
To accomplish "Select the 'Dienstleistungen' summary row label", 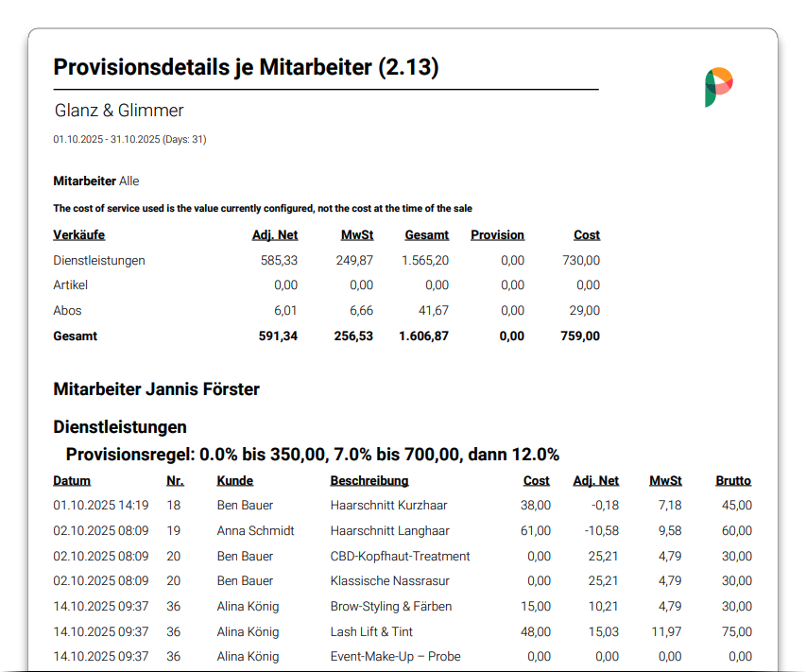I will coord(99,261).
